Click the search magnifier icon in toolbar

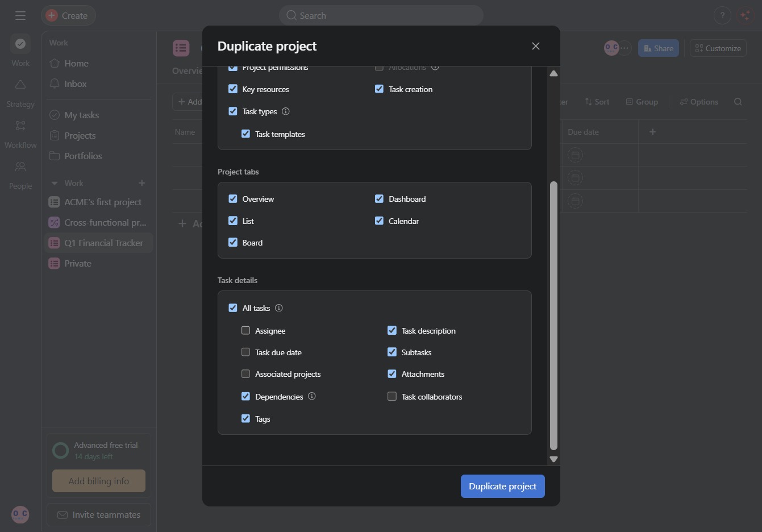pos(738,102)
